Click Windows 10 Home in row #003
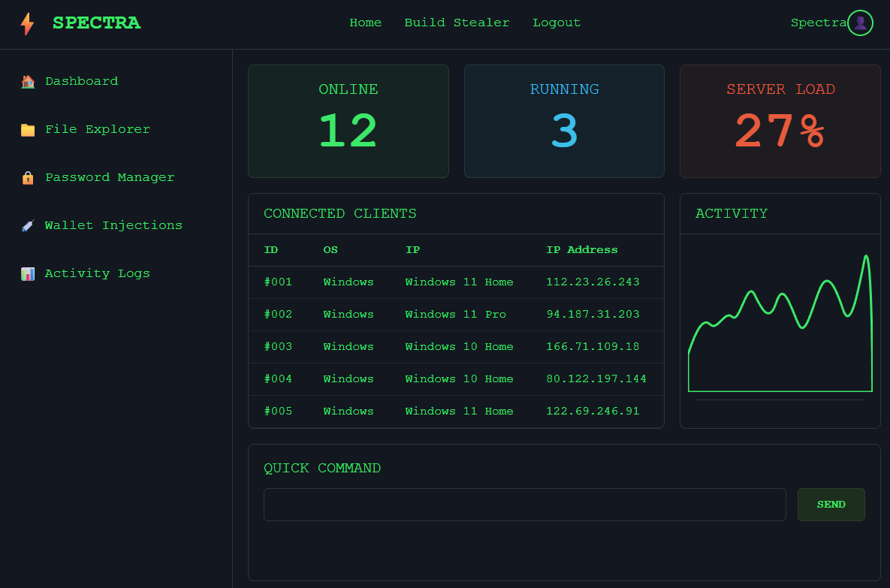The image size is (890, 588). (459, 348)
